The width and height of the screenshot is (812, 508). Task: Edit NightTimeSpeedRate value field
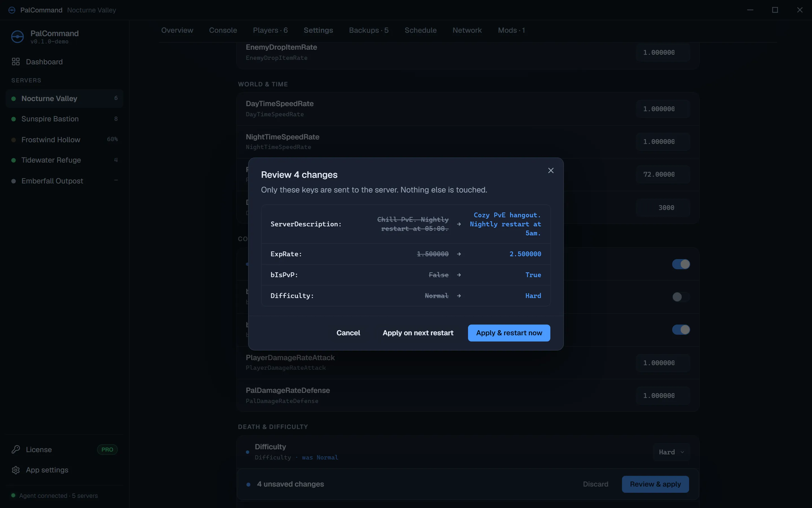[x=663, y=142]
